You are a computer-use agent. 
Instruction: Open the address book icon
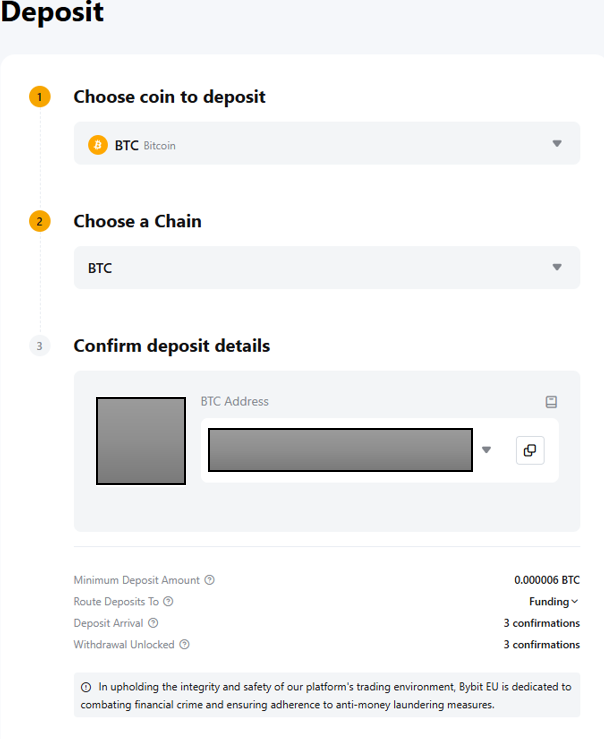(551, 402)
